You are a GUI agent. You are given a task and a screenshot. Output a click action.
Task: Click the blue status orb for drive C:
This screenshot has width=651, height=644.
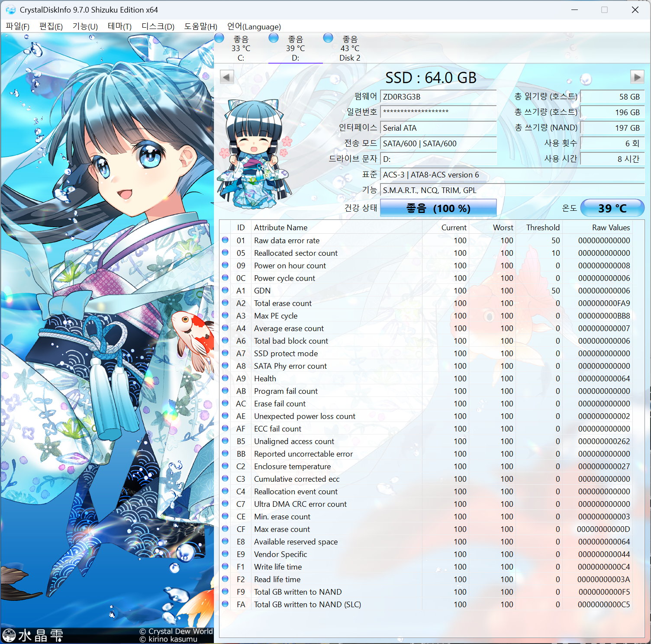[219, 38]
